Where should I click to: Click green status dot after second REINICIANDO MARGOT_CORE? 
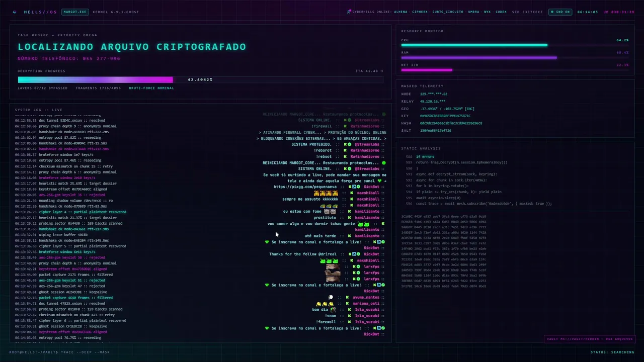384,163
